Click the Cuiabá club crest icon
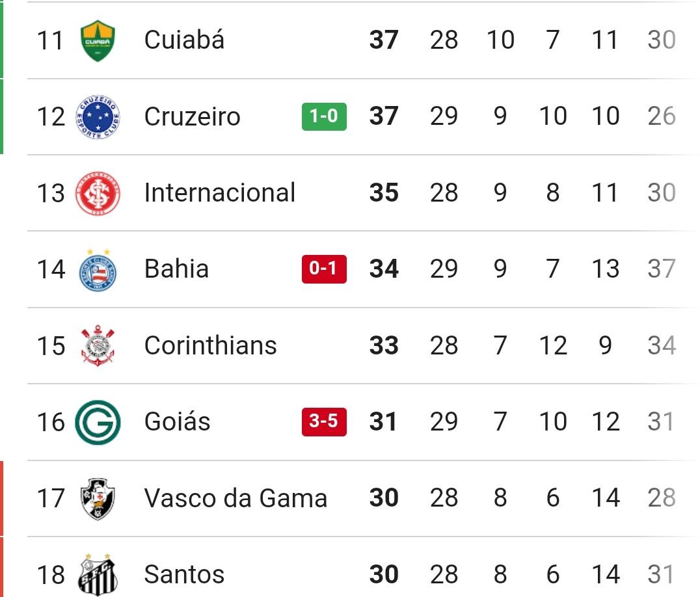 [x=98, y=40]
